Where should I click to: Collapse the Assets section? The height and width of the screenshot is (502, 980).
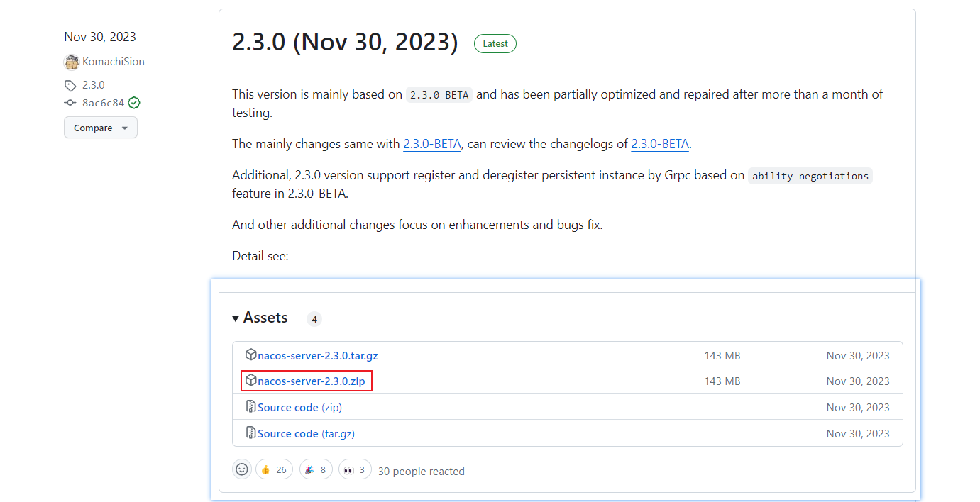(260, 318)
